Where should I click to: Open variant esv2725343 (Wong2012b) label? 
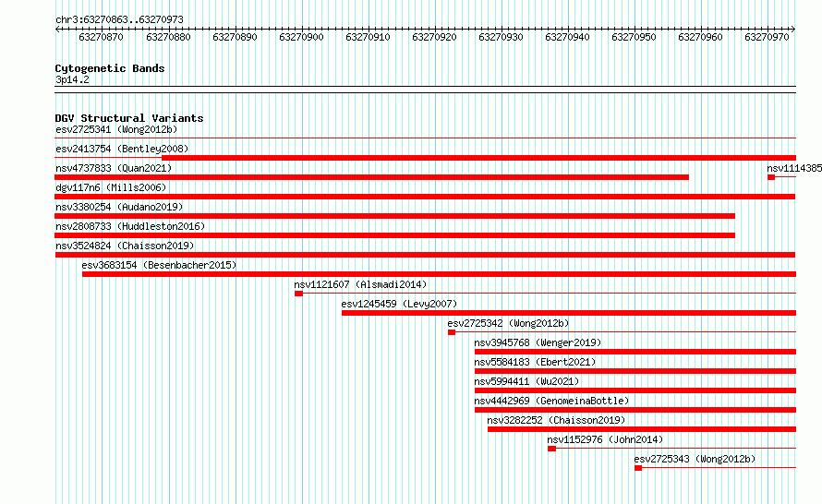tap(695, 459)
